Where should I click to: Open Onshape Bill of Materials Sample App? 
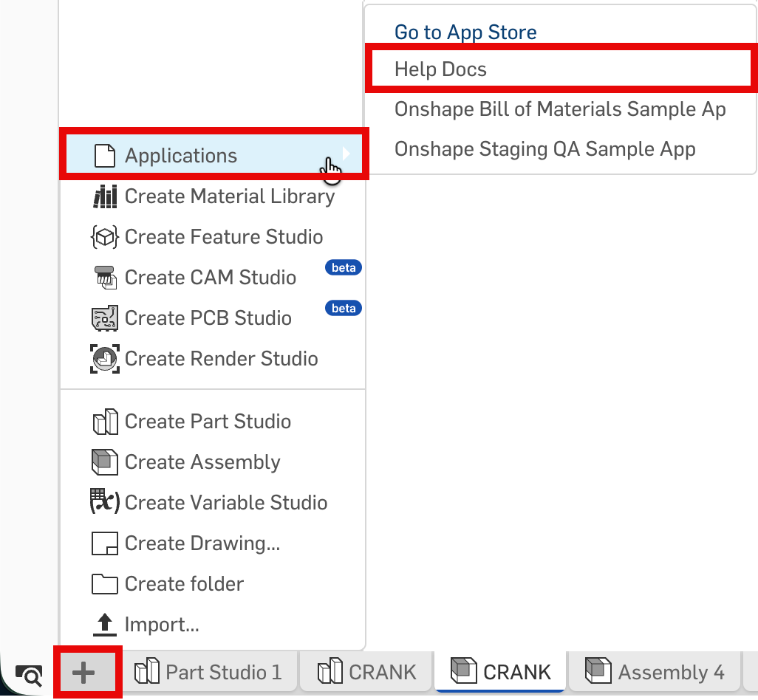point(561,109)
